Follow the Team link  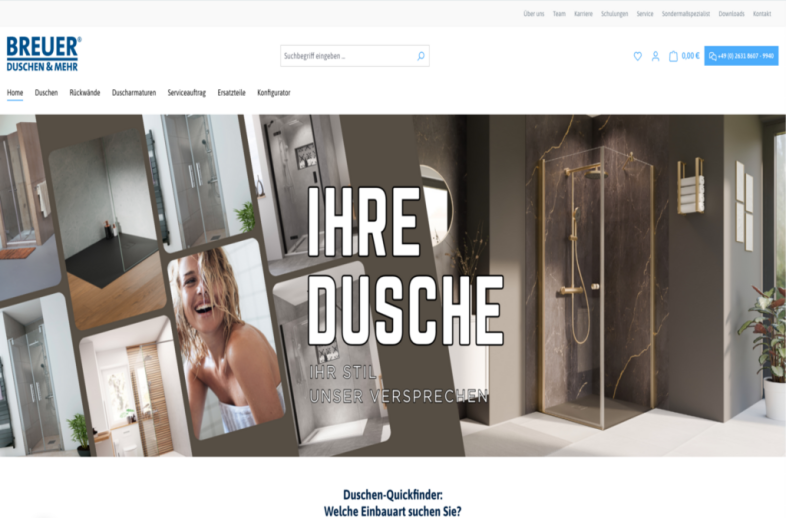(559, 14)
